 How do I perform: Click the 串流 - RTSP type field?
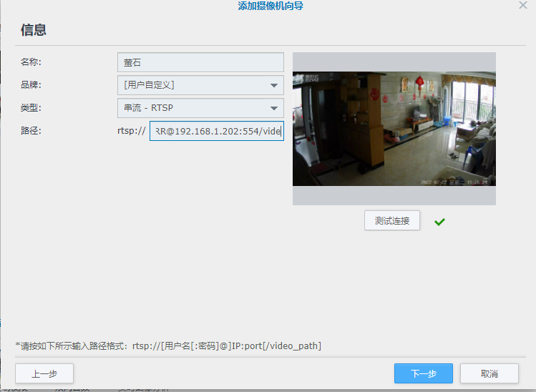coord(193,108)
